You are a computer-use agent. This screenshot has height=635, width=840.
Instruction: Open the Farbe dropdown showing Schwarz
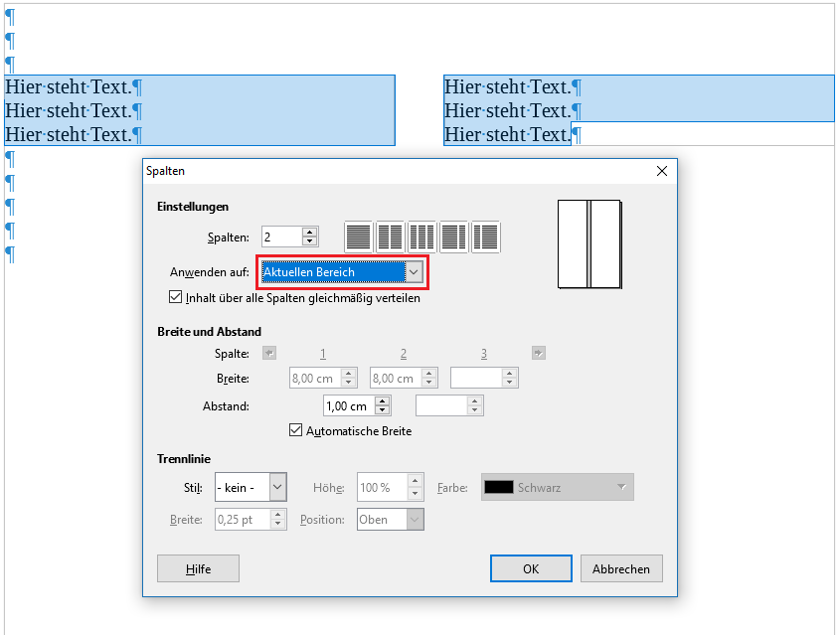point(557,487)
